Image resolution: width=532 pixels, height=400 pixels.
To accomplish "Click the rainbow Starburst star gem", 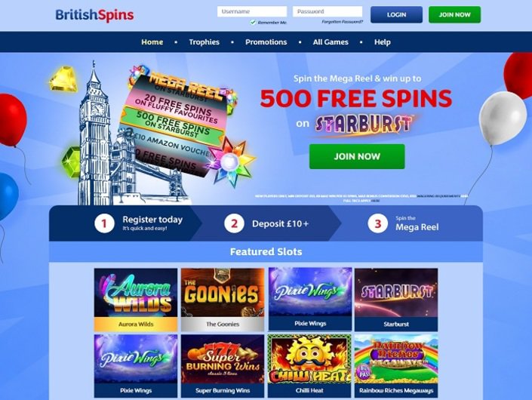I will (232, 161).
